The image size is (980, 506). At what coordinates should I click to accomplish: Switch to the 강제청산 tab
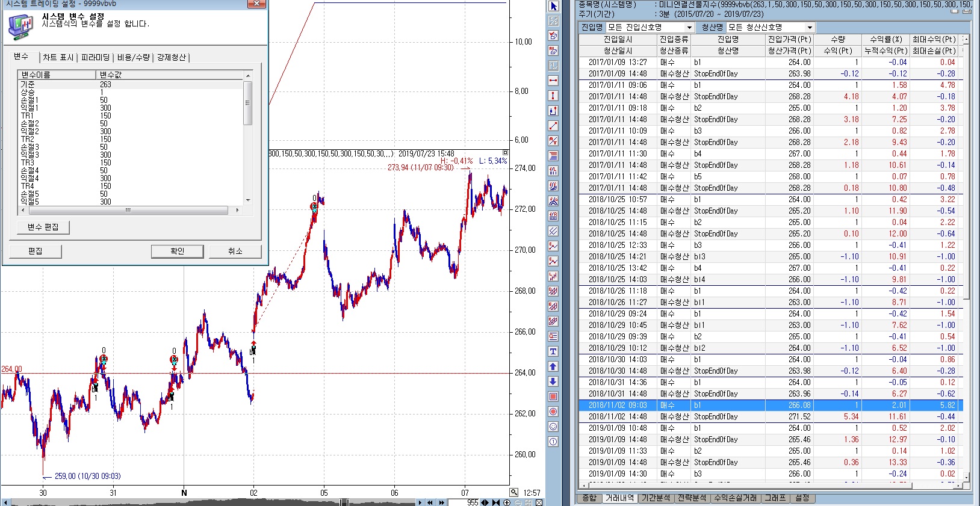click(x=172, y=57)
